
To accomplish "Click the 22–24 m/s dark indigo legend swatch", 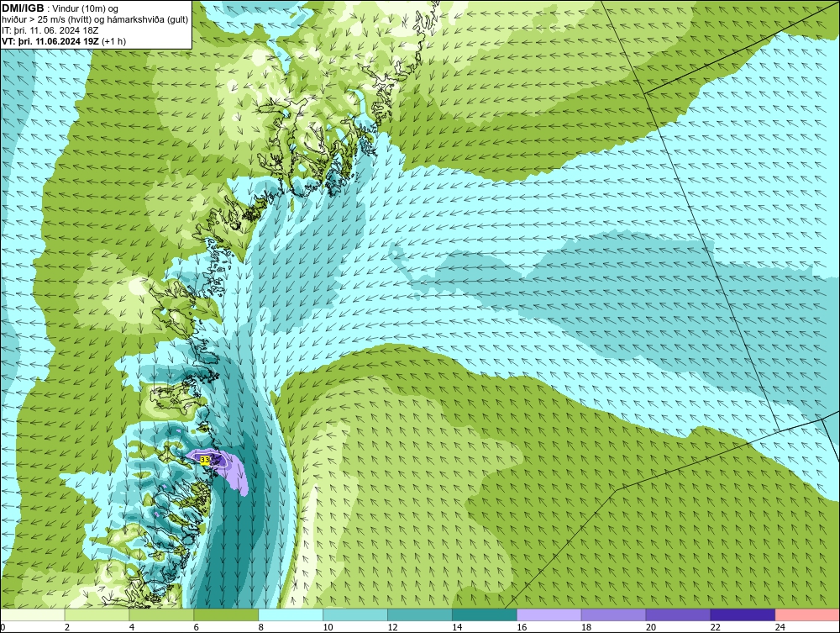I will pyautogui.click(x=743, y=615).
